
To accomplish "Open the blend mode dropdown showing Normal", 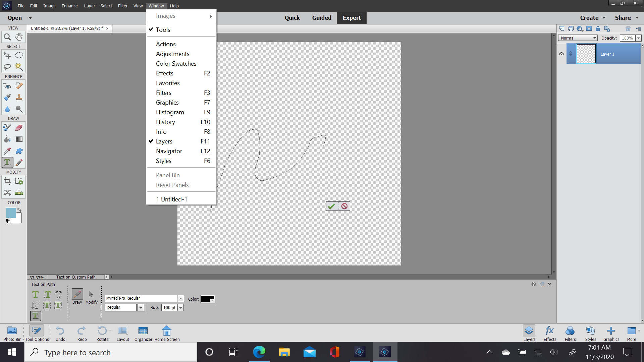I will click(x=578, y=38).
